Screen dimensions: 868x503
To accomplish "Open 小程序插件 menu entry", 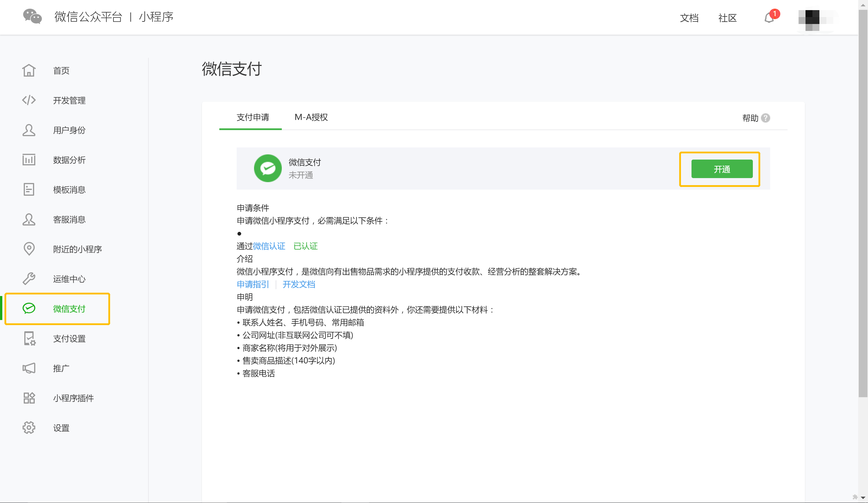I will (73, 398).
